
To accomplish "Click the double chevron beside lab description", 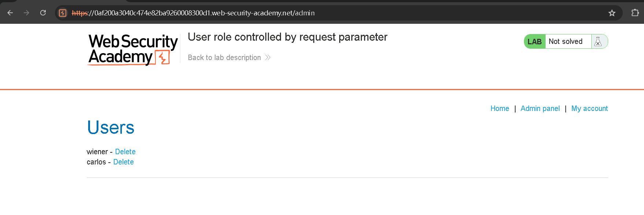I will (268, 58).
